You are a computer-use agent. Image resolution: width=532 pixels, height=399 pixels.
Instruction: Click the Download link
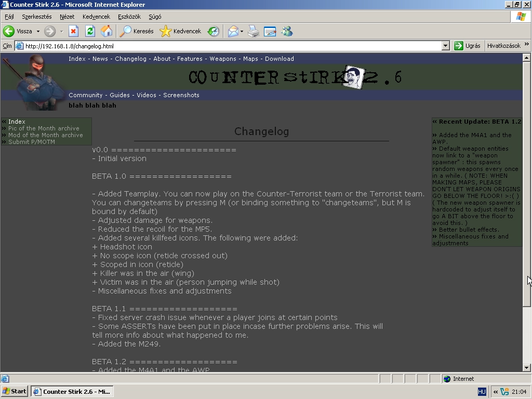point(280,59)
